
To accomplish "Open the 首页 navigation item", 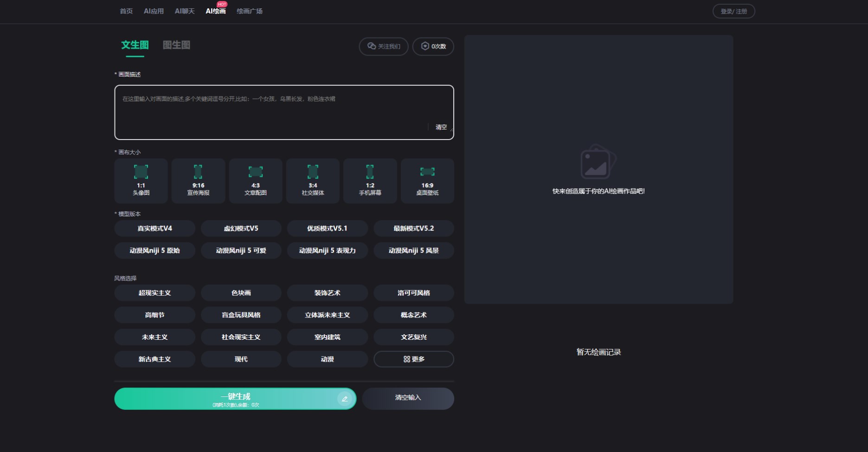I will [x=126, y=11].
